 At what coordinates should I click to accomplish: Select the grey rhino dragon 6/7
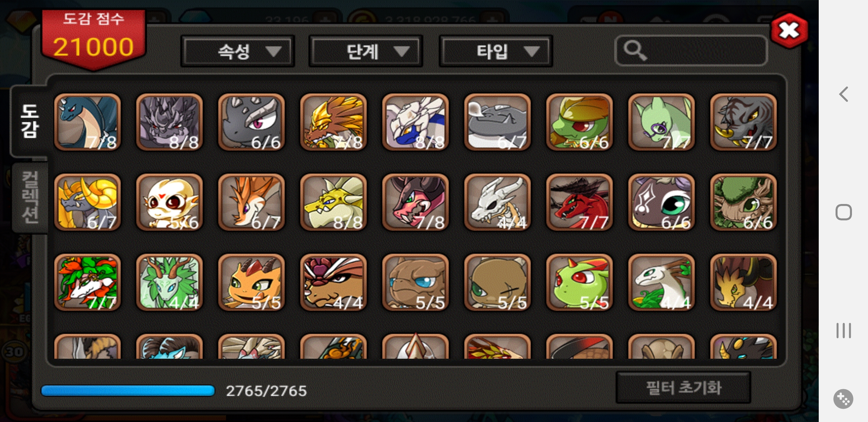[x=497, y=122]
